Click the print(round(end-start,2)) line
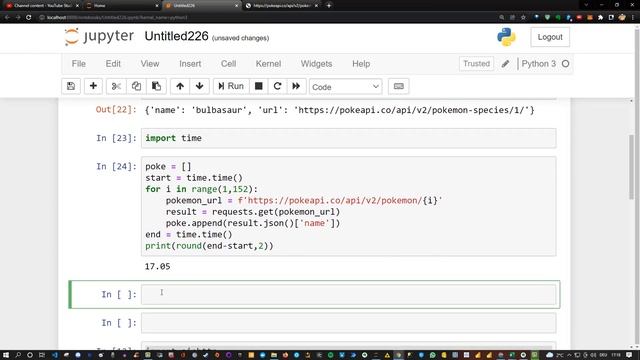 (209, 246)
